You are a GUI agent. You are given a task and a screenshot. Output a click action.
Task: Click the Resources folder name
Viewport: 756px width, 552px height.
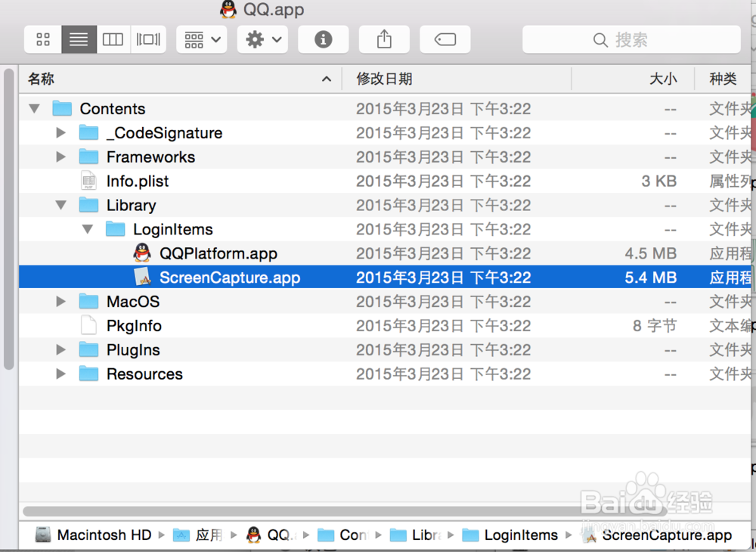(144, 374)
